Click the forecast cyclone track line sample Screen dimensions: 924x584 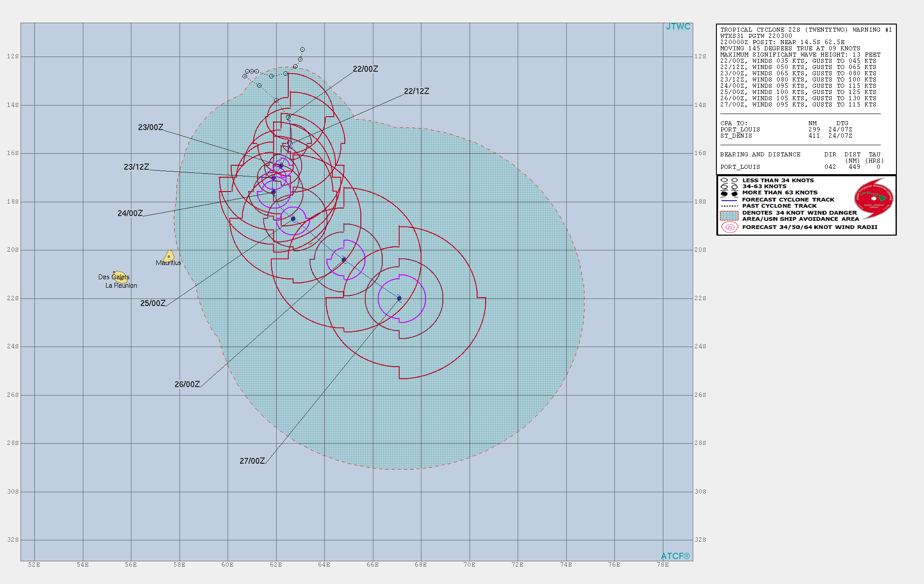729,200
